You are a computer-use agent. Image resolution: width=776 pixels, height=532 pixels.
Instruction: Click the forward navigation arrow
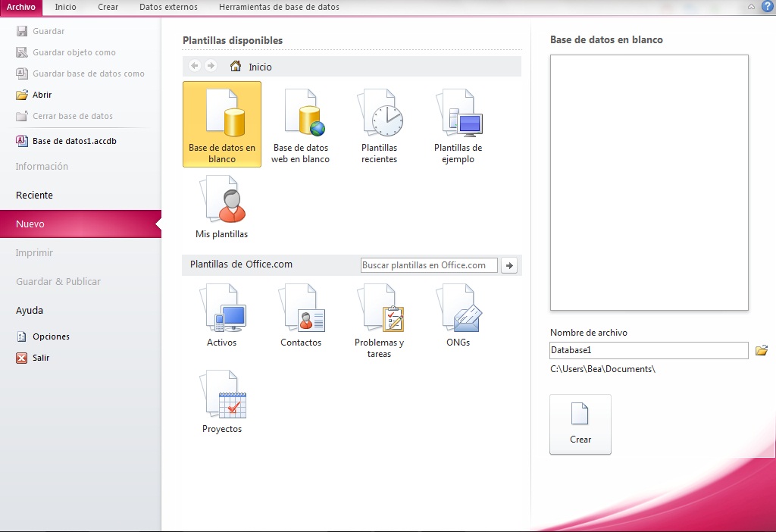click(211, 66)
